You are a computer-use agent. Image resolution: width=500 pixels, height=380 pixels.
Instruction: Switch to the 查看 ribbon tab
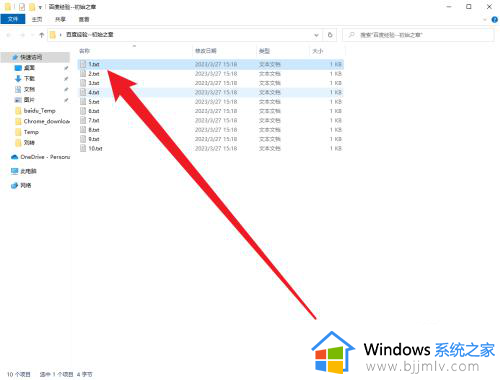tap(84, 19)
